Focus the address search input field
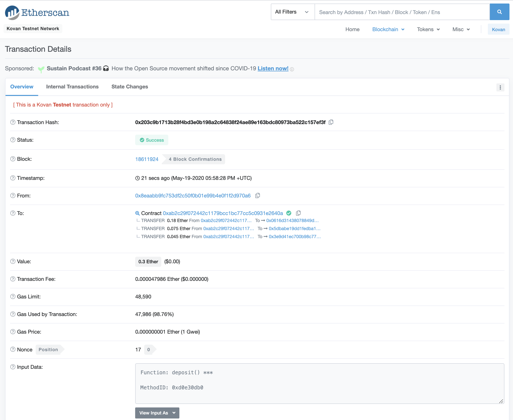 coord(402,12)
